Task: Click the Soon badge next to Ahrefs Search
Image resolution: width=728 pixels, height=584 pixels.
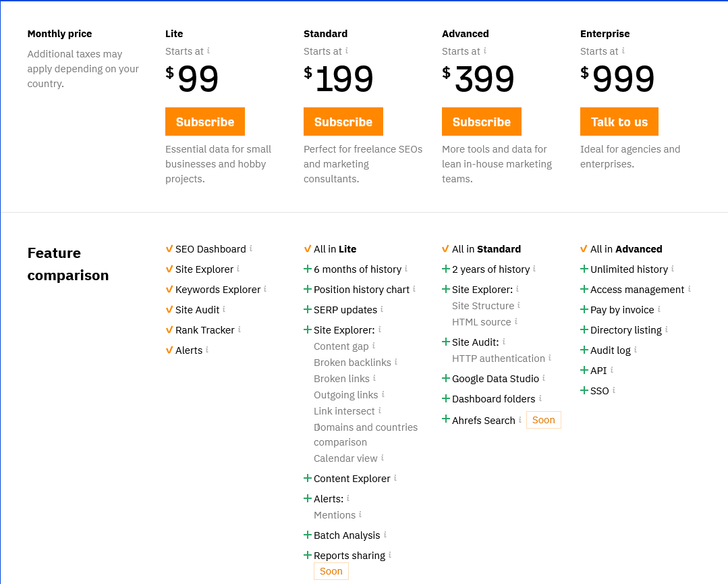Action: tap(543, 420)
